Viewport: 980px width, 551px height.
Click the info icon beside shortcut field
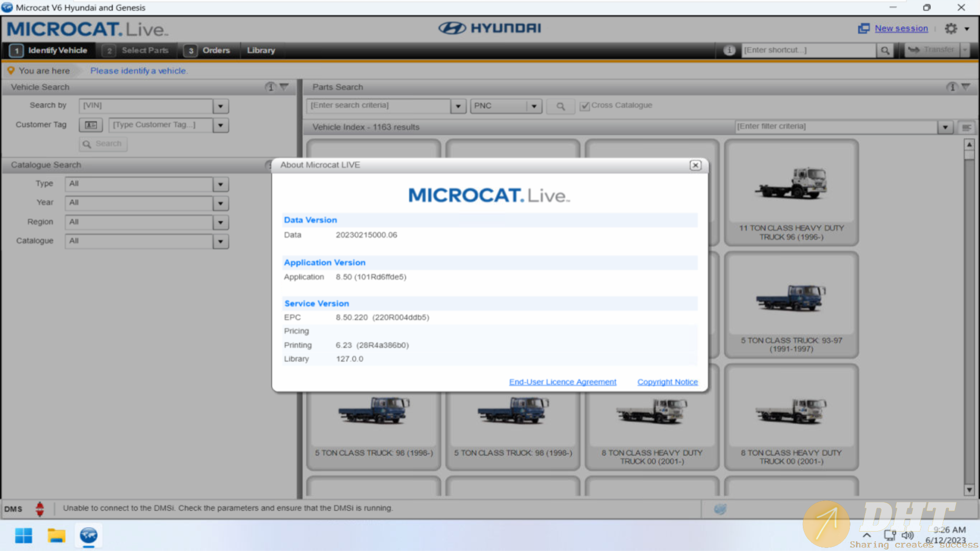tap(729, 50)
